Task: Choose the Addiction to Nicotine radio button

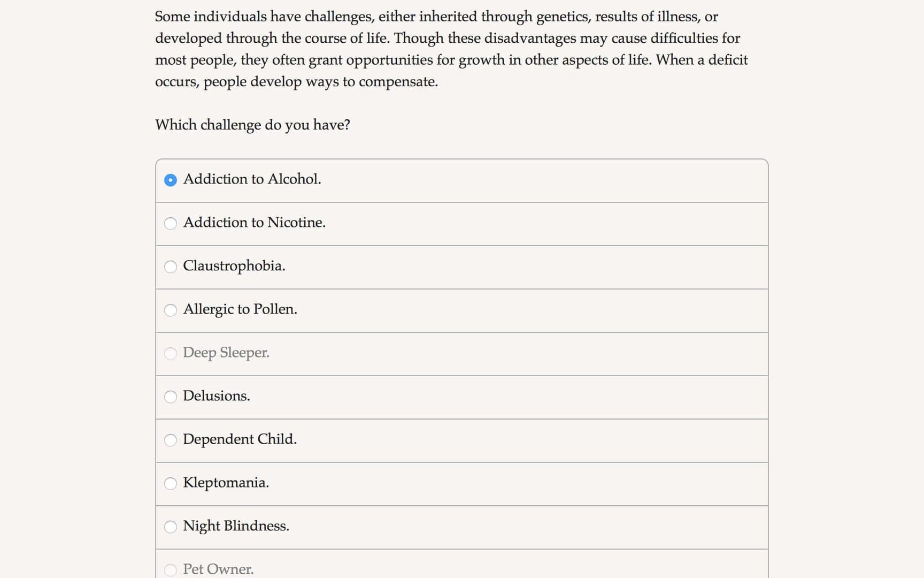Action: [x=171, y=223]
